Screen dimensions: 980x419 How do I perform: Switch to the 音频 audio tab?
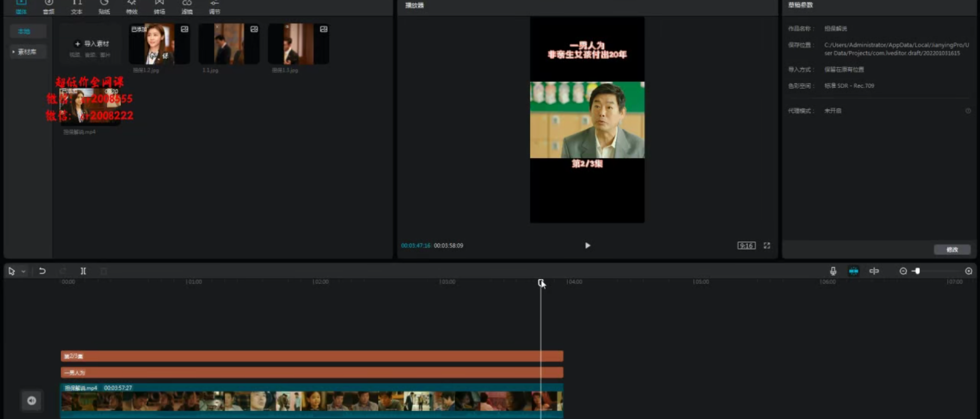coord(49,7)
